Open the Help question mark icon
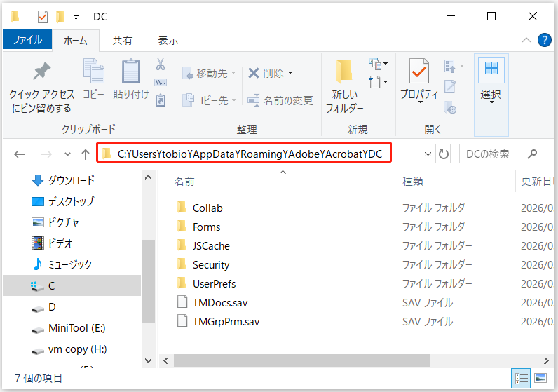The height and width of the screenshot is (392, 558). point(545,40)
